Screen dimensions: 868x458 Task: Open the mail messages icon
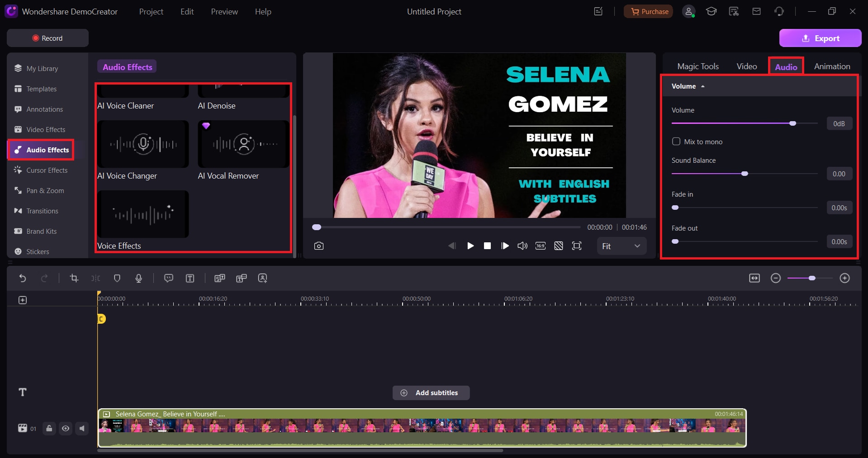tap(756, 11)
